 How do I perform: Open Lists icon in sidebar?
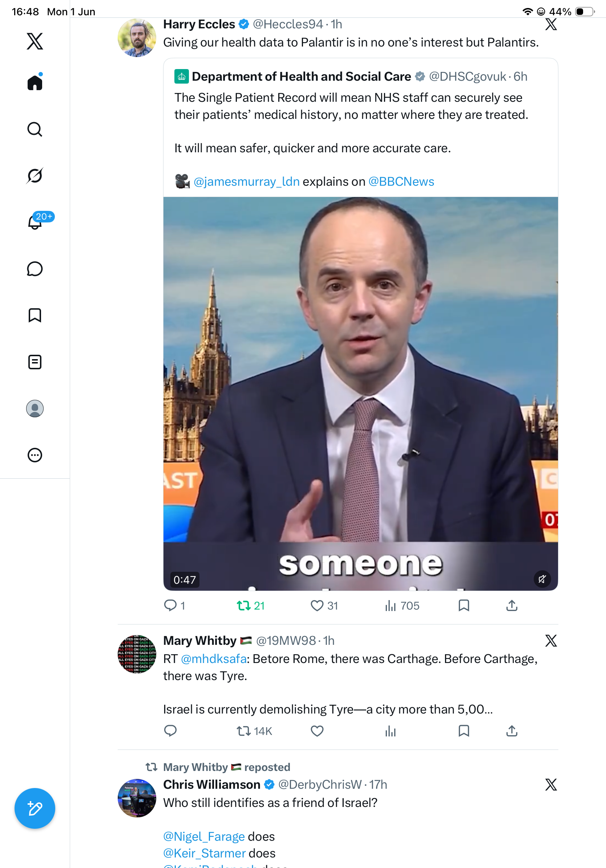35,362
